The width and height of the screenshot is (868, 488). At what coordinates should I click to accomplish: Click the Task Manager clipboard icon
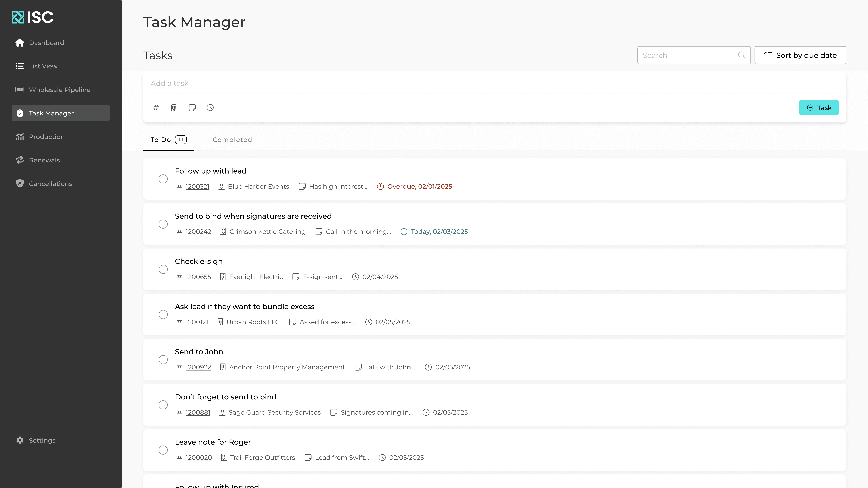[x=20, y=113]
